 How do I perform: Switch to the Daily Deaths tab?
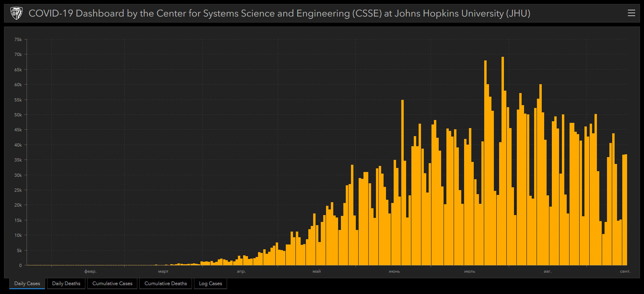tap(66, 284)
